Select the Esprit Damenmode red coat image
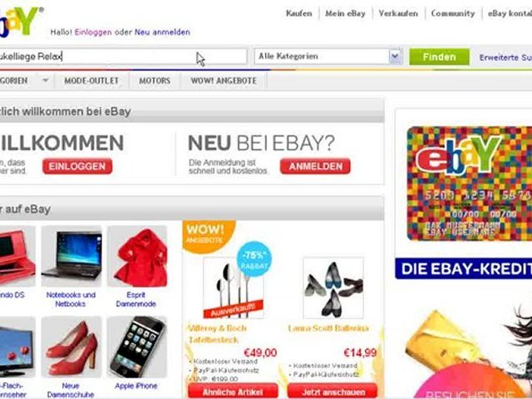Viewport: 532px width, 399px height. [x=137, y=256]
